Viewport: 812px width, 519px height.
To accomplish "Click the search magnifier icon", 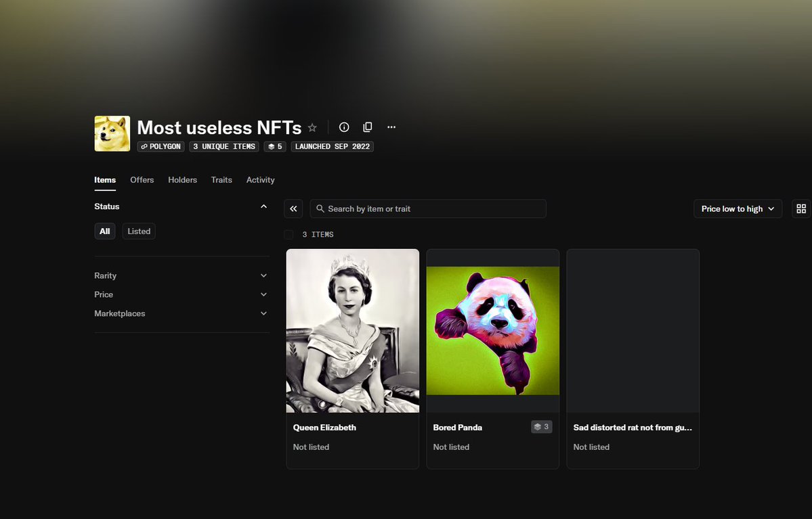I will coord(320,208).
